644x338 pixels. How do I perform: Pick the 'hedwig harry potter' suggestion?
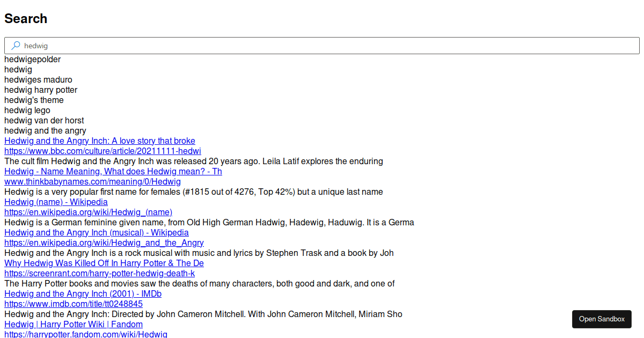point(41,90)
